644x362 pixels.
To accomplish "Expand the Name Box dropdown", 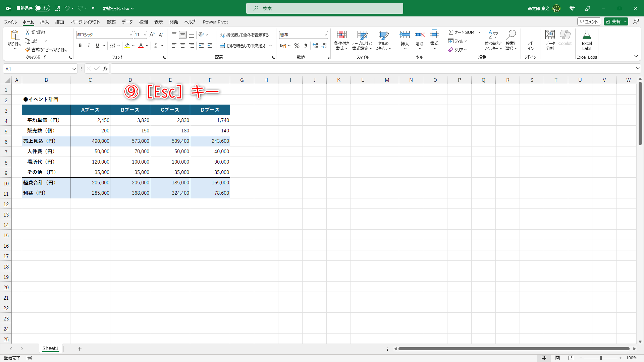I will [x=74, y=69].
